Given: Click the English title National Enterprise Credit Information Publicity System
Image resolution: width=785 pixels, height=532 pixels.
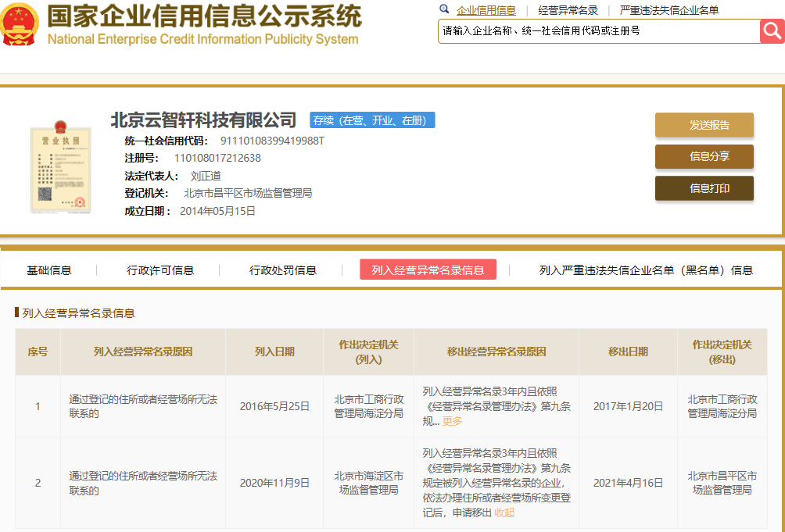Looking at the screenshot, I should pyautogui.click(x=203, y=39).
